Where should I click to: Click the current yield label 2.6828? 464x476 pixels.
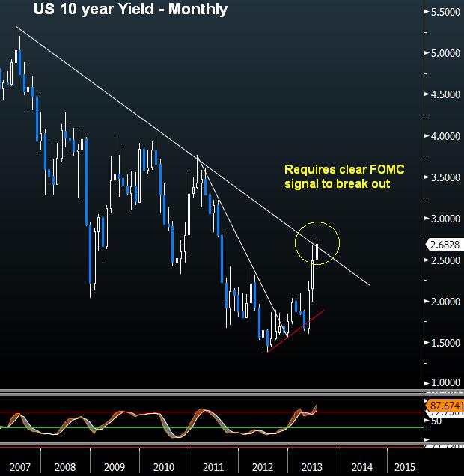coord(445,245)
